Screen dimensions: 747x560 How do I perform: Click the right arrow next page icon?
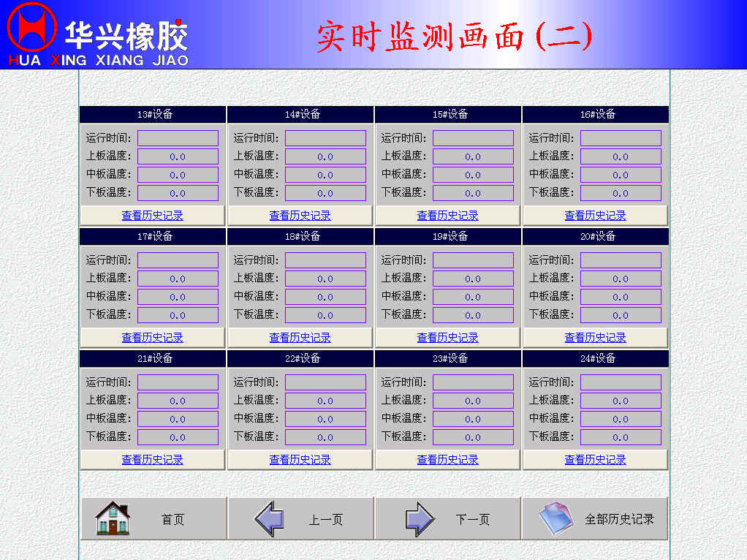(x=420, y=518)
